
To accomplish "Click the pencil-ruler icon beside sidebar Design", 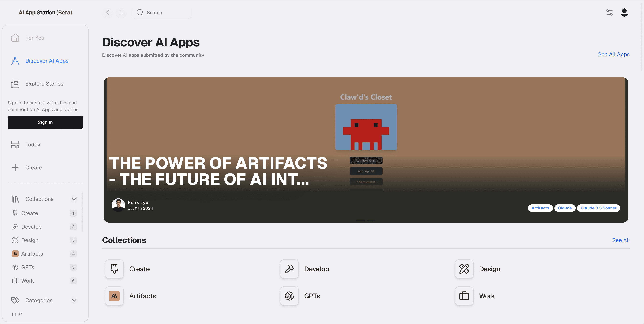I will 15,240.
